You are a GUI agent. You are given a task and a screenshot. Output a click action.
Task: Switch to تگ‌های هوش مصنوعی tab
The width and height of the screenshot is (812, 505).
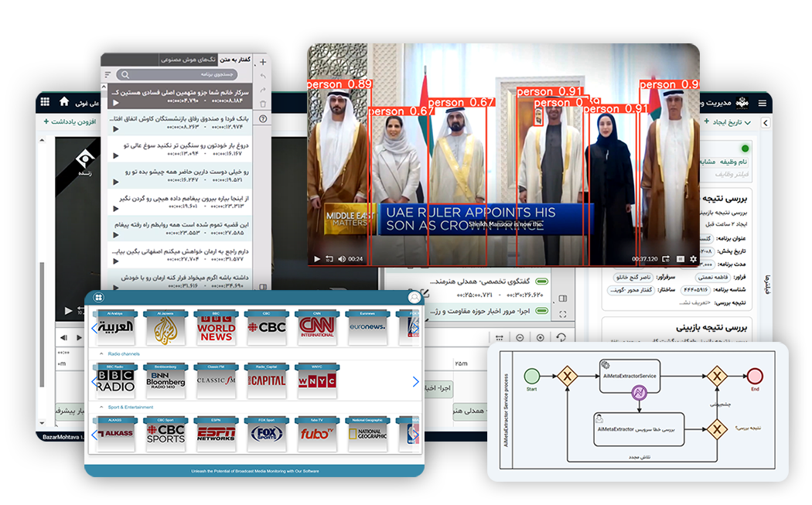[x=189, y=60]
